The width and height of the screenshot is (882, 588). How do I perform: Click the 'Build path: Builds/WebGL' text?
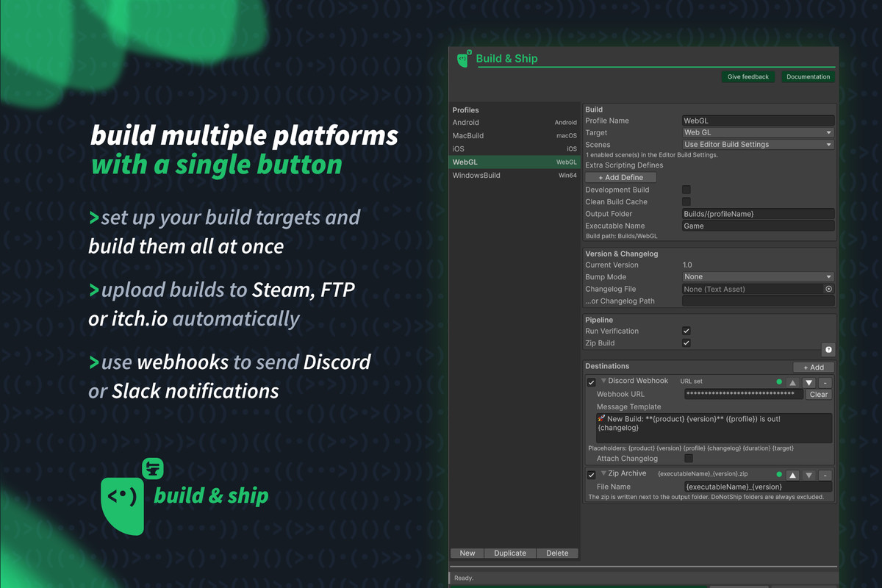(621, 237)
